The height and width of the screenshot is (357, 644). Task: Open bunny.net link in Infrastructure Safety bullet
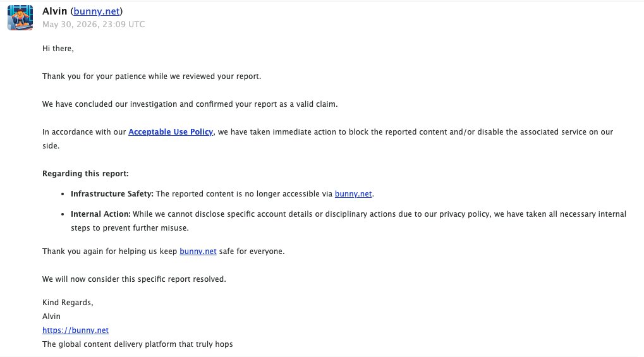tap(353, 194)
